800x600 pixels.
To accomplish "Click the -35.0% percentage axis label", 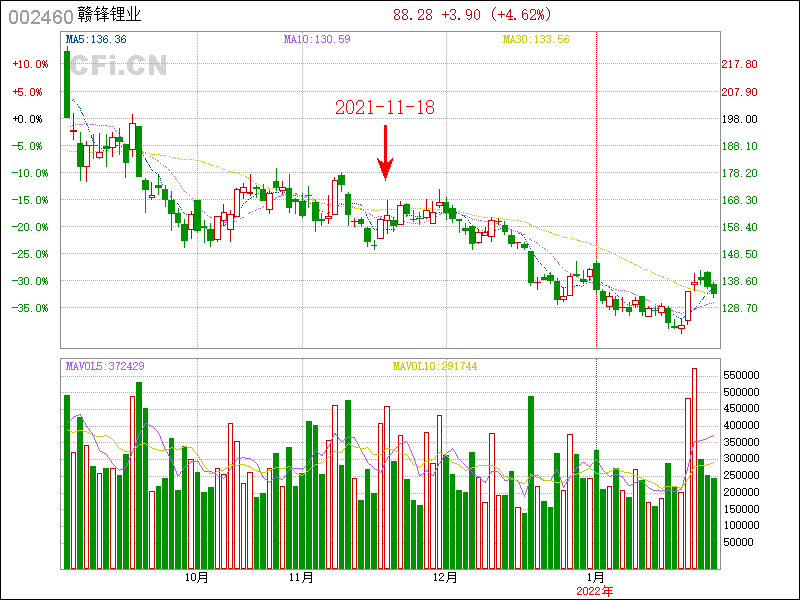I will [30, 308].
